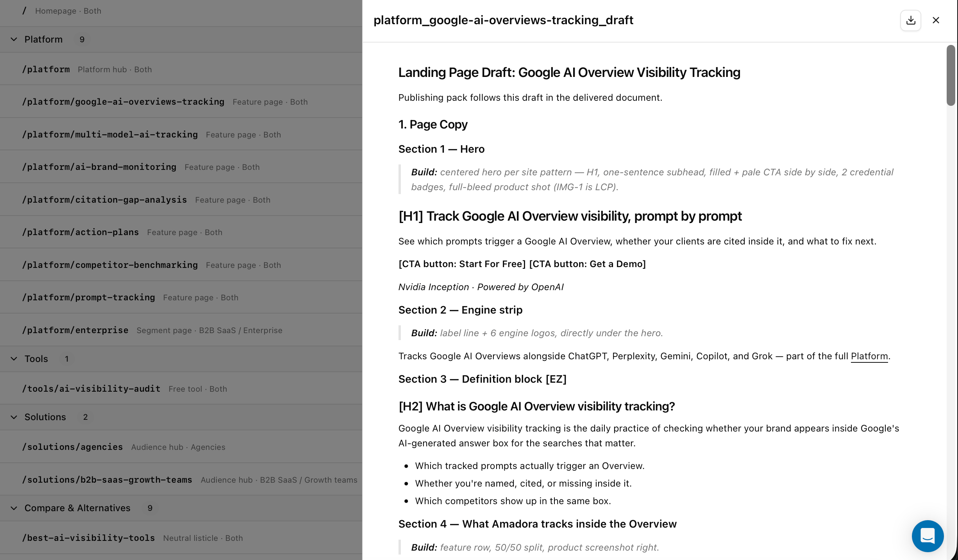Click the draft panel vertical scrollbar thumb
Image resolution: width=958 pixels, height=560 pixels.
(951, 75)
